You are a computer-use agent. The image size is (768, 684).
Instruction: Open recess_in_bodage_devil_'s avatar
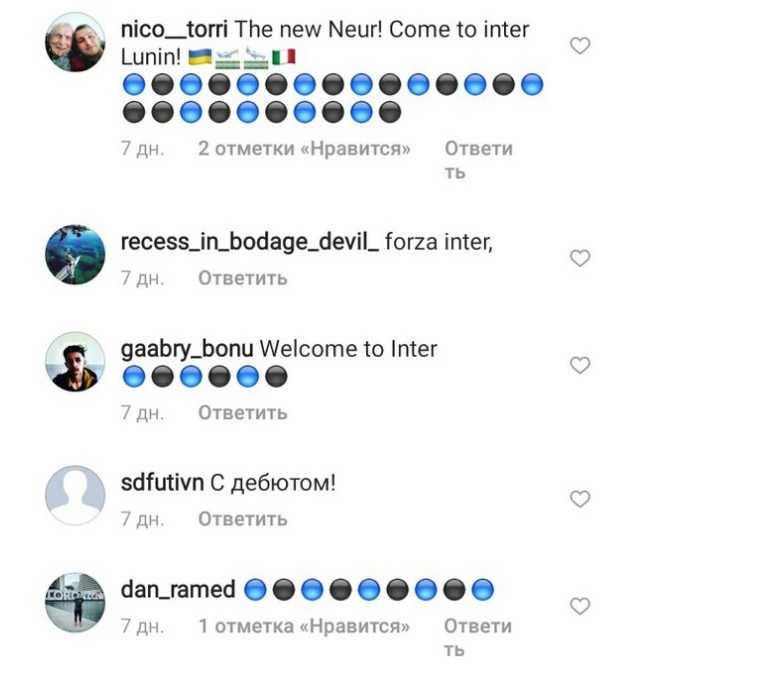pos(75,255)
